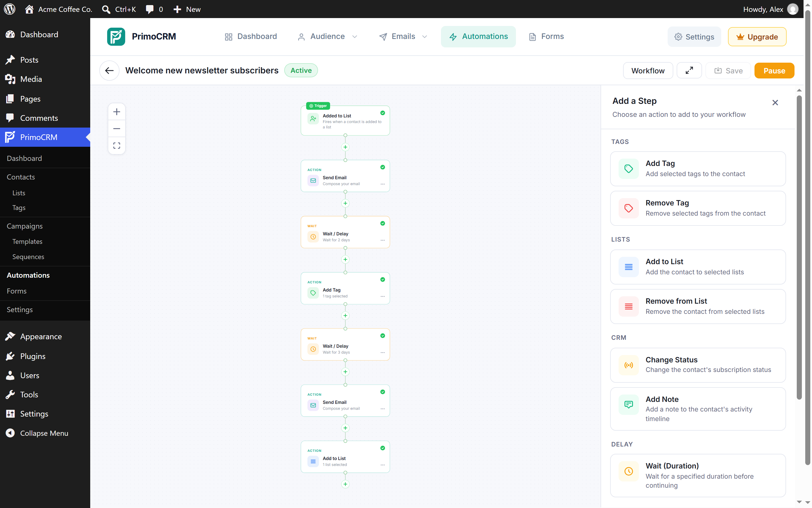Click the WordPress logo in the admin bar
Image resolution: width=812 pixels, height=508 pixels.
click(x=9, y=9)
